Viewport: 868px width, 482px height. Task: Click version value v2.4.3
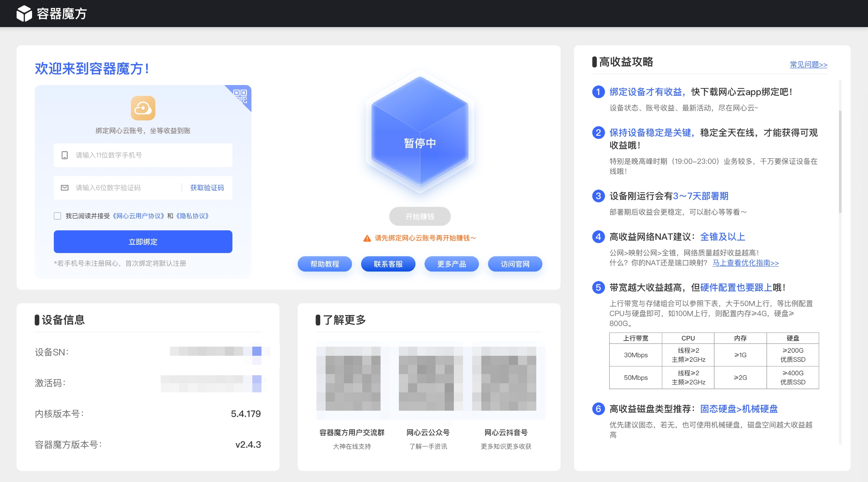tap(248, 445)
